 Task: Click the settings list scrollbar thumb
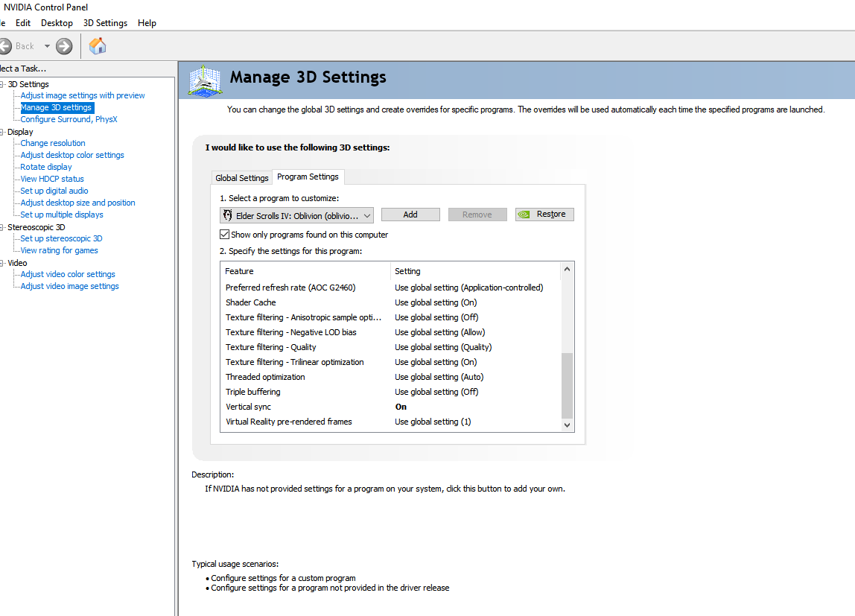[x=567, y=385]
